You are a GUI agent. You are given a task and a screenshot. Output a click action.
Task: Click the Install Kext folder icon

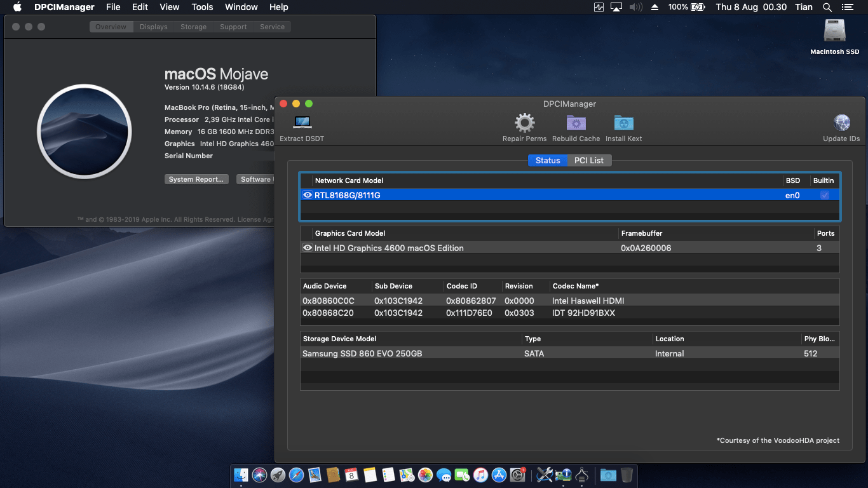[623, 123]
